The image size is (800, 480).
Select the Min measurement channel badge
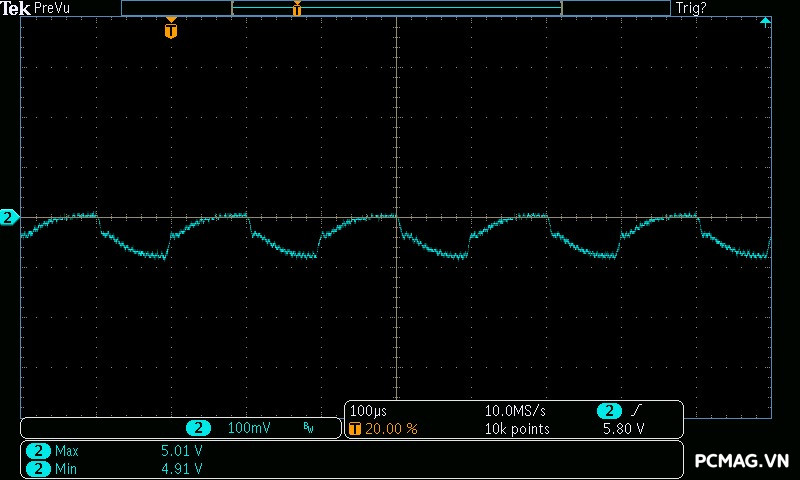(x=39, y=468)
